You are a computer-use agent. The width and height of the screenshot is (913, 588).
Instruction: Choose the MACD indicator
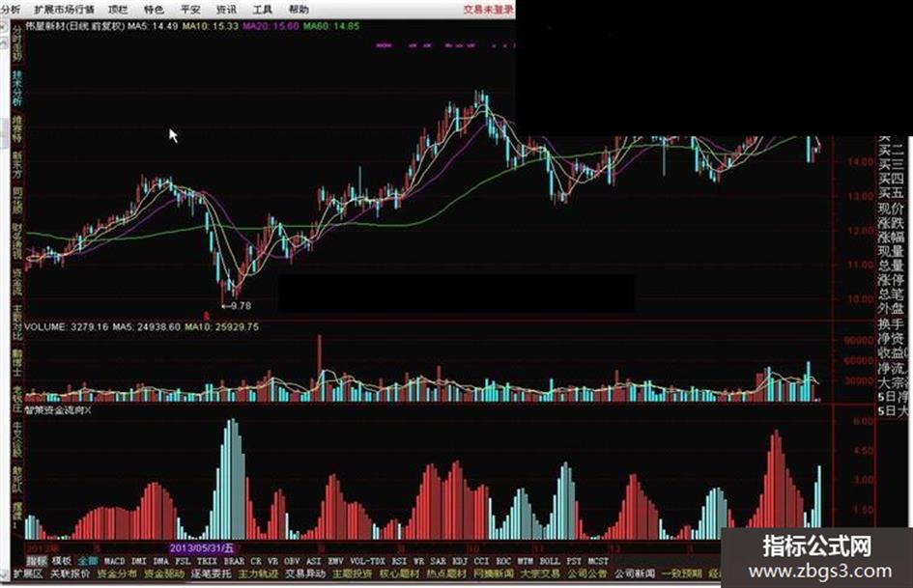click(115, 561)
